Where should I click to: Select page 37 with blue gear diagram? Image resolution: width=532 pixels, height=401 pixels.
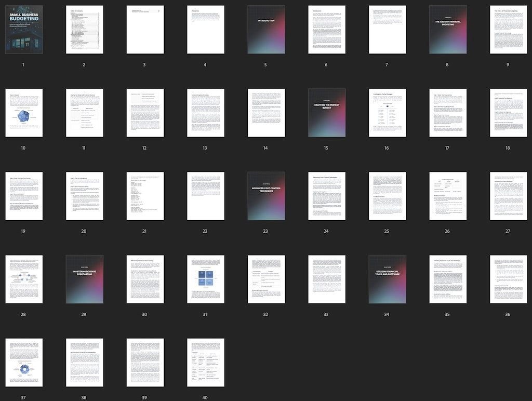point(23,362)
